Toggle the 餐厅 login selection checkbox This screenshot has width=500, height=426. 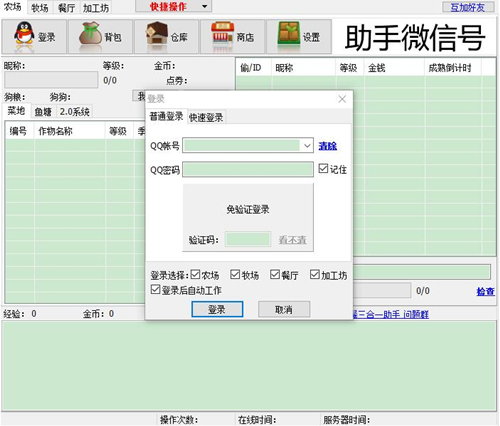pyautogui.click(x=275, y=274)
